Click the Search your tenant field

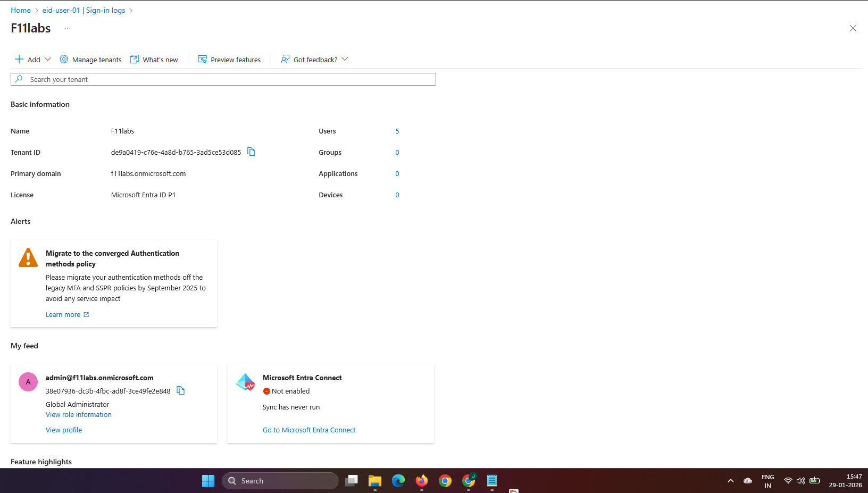pos(223,79)
